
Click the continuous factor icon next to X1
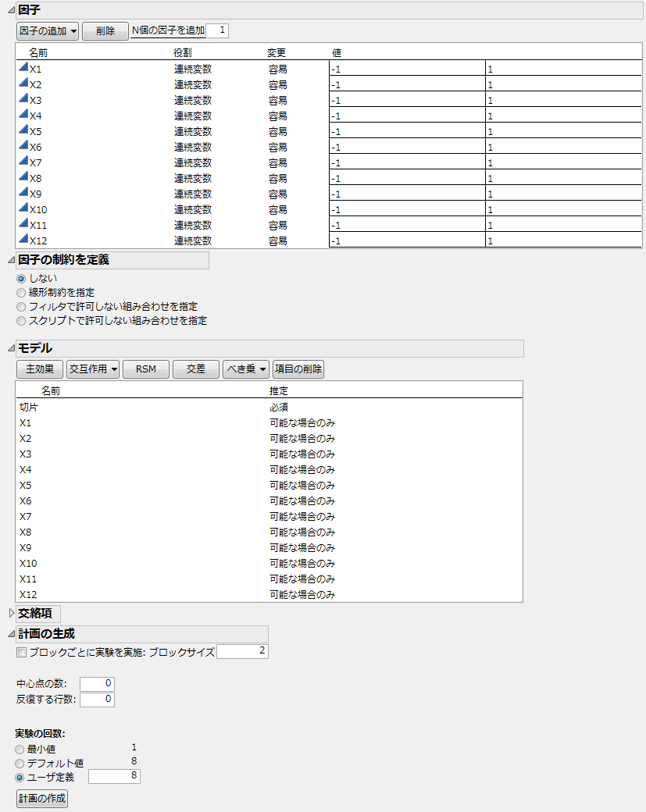22,67
